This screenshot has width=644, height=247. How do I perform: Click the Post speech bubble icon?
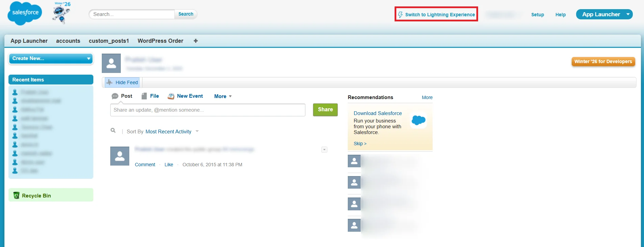(x=115, y=96)
